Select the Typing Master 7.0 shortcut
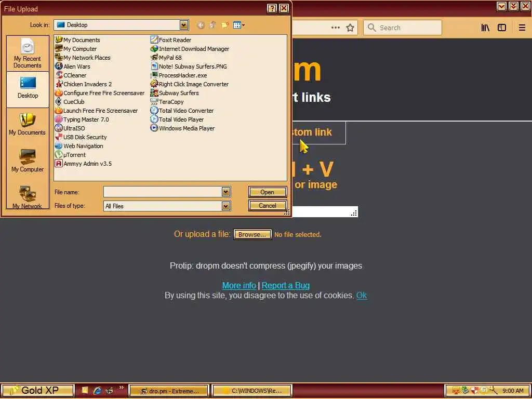 click(82, 119)
